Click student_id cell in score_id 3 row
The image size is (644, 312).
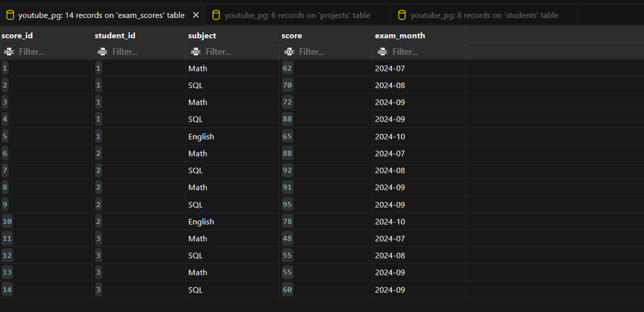pos(139,102)
